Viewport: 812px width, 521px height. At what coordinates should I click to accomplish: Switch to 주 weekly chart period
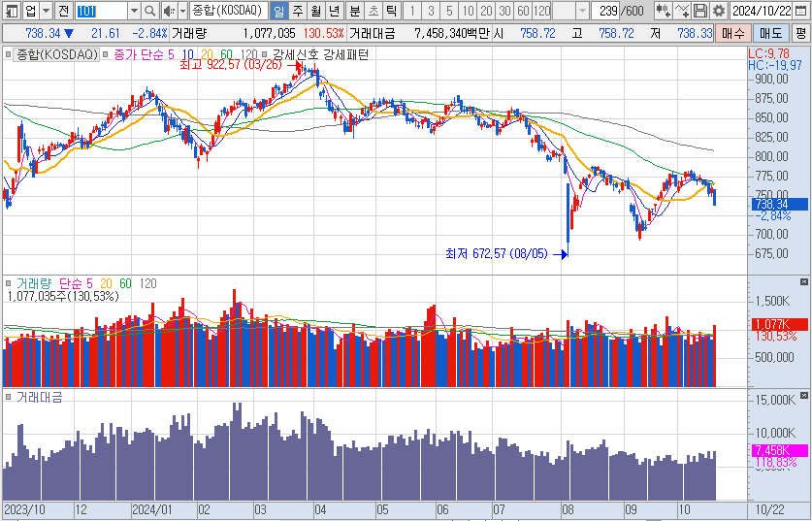click(297, 11)
